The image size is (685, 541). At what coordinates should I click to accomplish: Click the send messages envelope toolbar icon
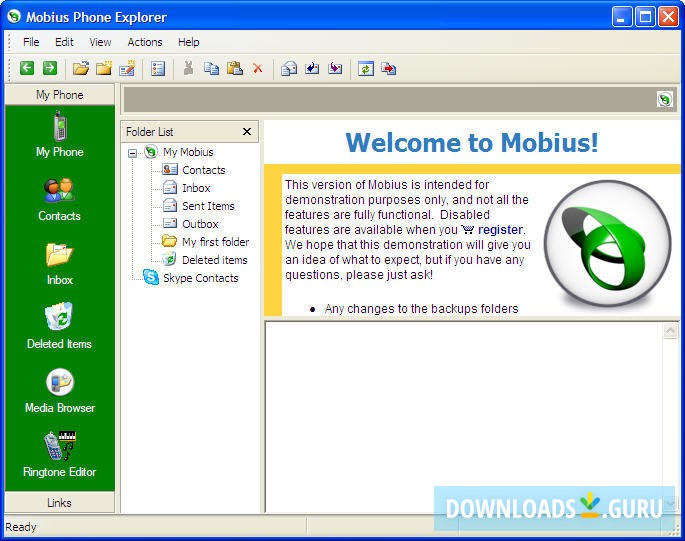289,69
